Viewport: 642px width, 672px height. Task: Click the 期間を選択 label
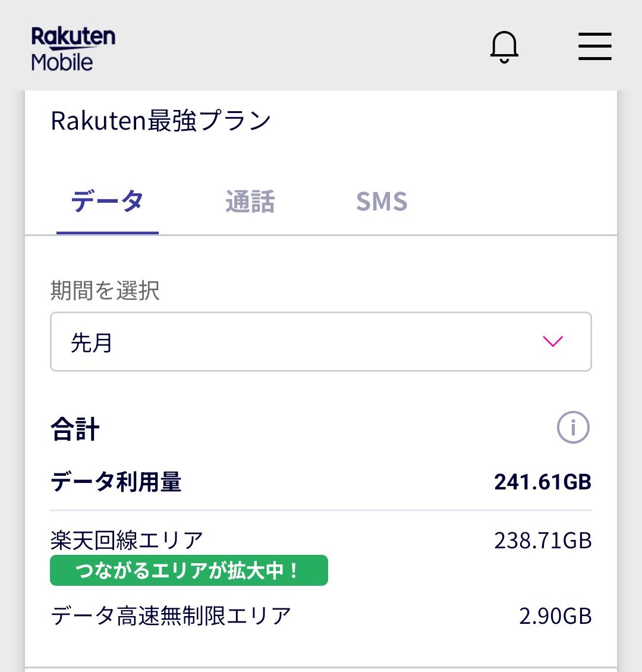pos(105,291)
